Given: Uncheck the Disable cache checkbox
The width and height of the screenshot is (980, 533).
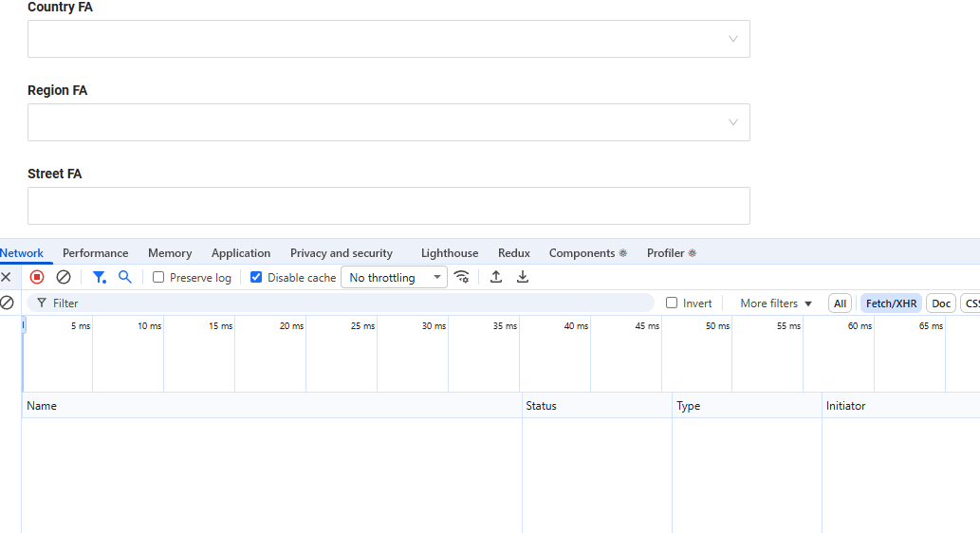Looking at the screenshot, I should pyautogui.click(x=256, y=278).
